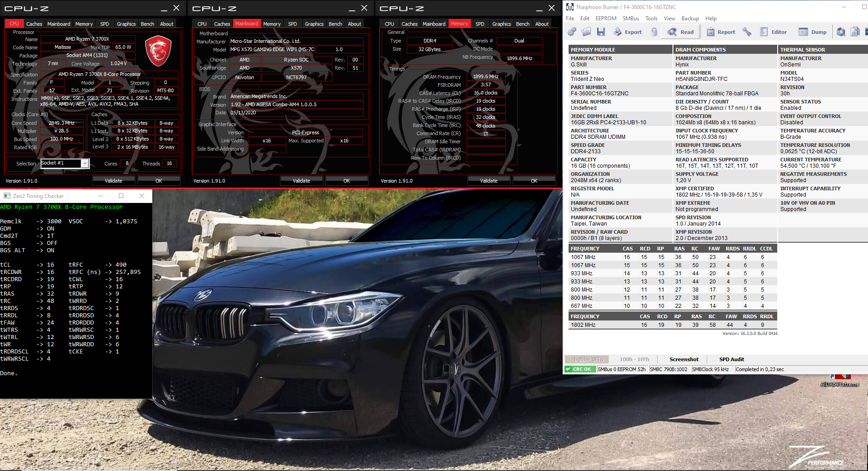
Task: Click the motherboard model MPG X570 GAMING EDGE WIFI
Action: click(272, 49)
